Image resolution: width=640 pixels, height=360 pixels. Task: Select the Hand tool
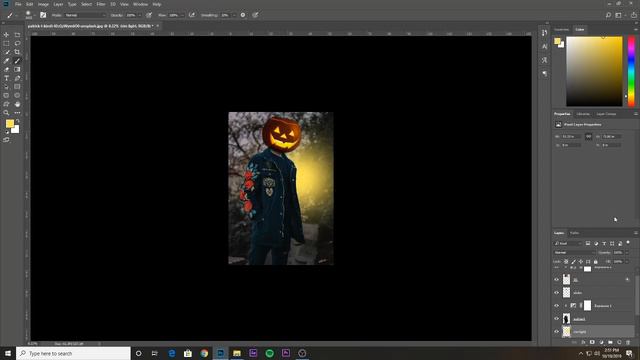coord(17,104)
